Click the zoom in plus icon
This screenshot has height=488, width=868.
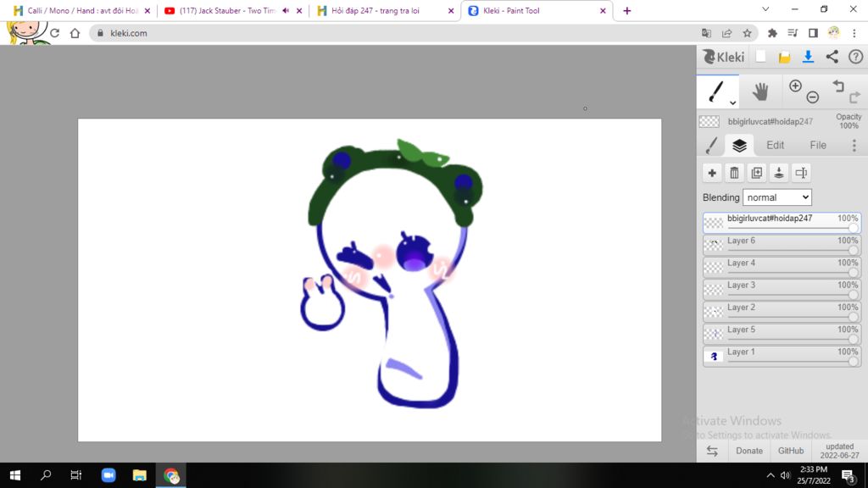tap(795, 86)
